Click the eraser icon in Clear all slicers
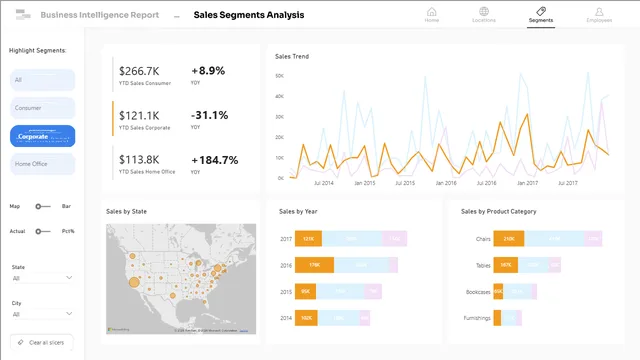640x360 pixels. pyautogui.click(x=20, y=342)
